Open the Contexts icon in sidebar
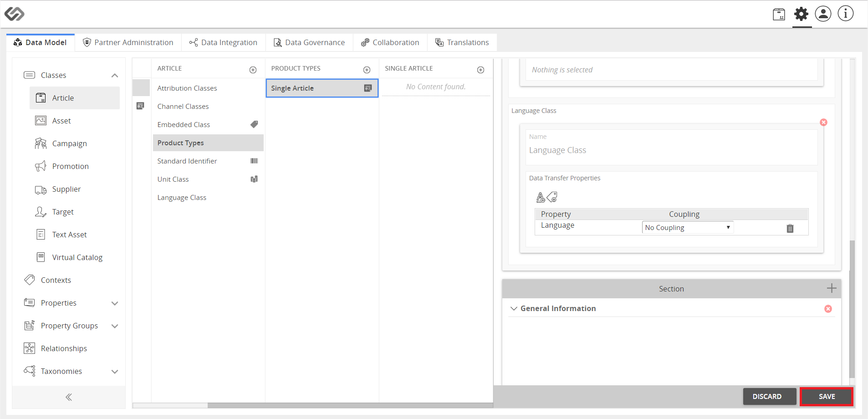Image resolution: width=868 pixels, height=419 pixels. pos(30,280)
